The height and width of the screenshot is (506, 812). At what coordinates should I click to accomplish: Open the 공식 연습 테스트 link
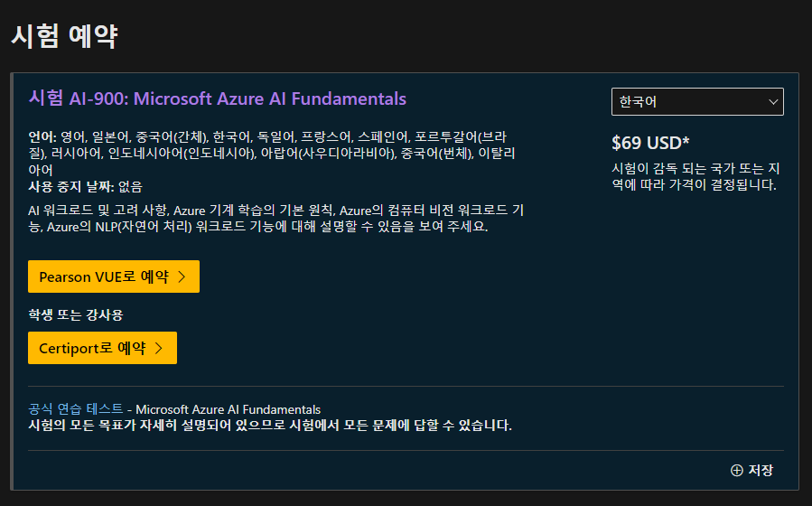76,409
